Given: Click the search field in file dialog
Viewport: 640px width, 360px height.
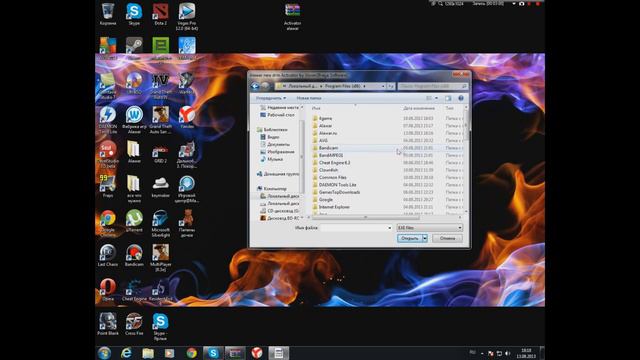Looking at the screenshot, I should pos(433,87).
